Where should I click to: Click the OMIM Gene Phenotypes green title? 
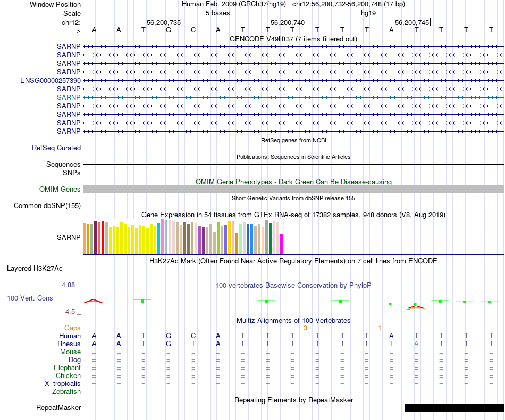(x=293, y=182)
